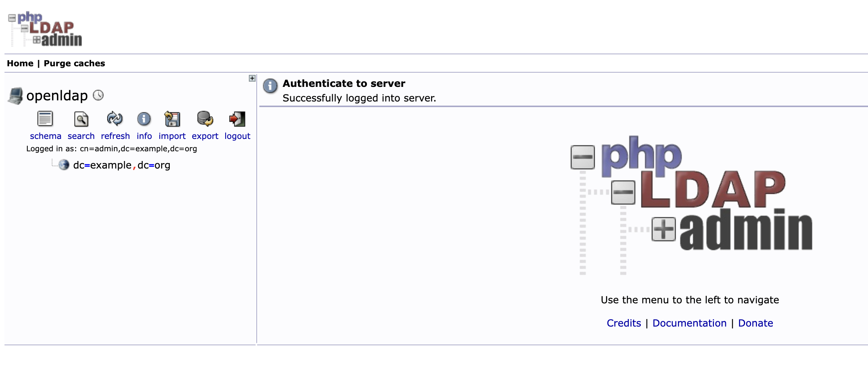Expand the tree panel using the plus box
The image size is (868, 370).
pos(252,78)
